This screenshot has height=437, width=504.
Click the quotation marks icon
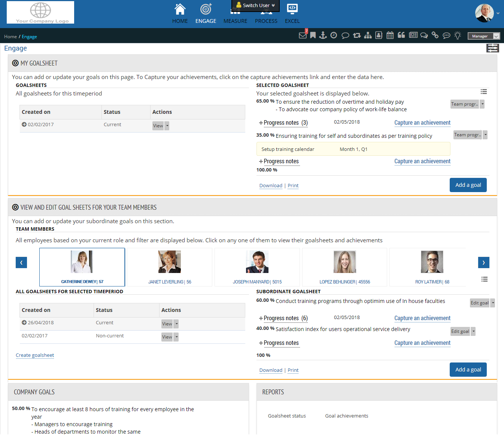point(401,35)
